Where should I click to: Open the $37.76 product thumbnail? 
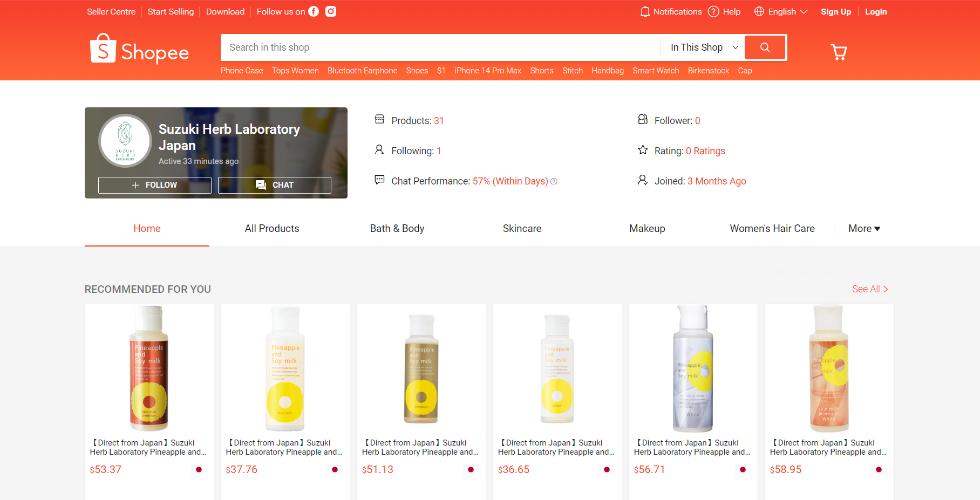tap(285, 368)
